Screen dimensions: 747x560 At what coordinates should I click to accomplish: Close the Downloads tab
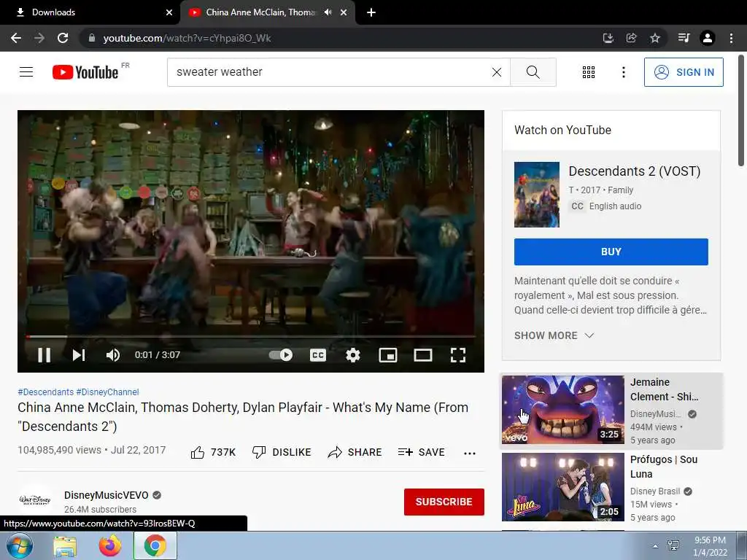coord(169,12)
